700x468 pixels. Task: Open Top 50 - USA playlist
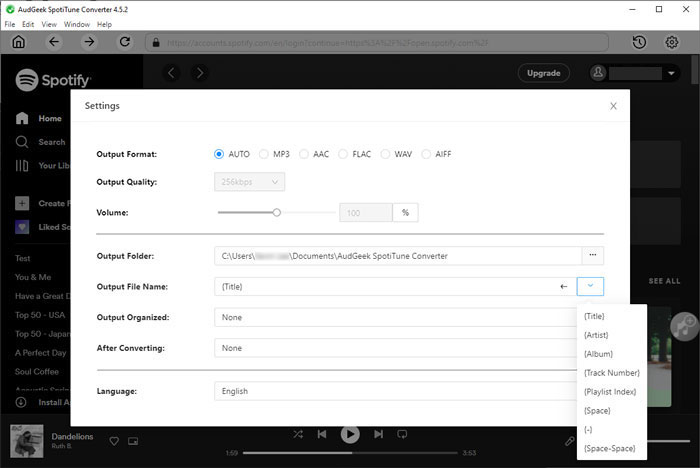pyautogui.click(x=40, y=315)
